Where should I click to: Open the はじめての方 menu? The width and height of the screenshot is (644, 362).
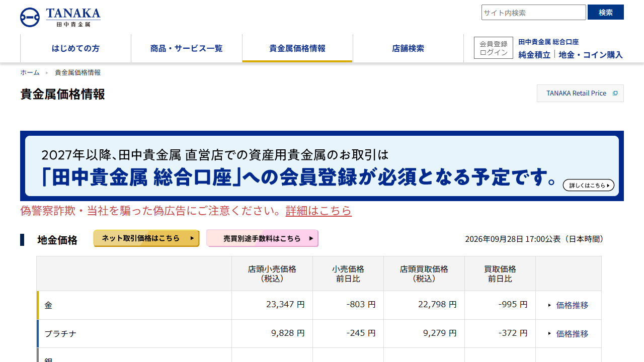coord(75,48)
